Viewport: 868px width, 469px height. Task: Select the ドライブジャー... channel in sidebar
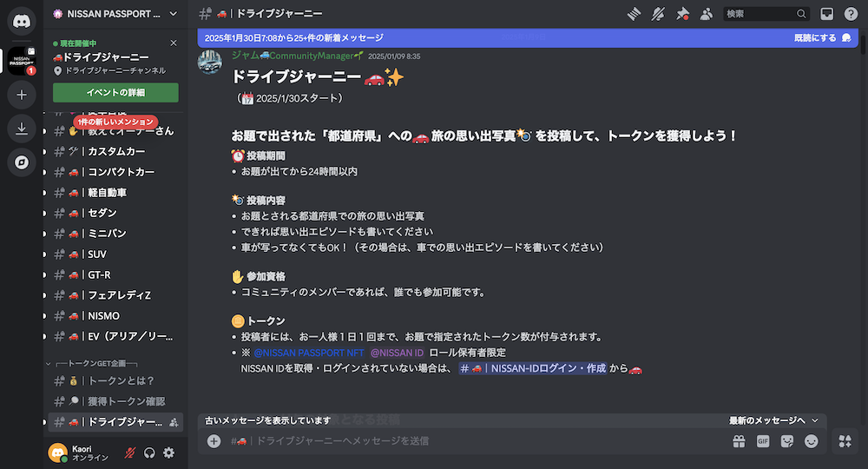pos(115,422)
